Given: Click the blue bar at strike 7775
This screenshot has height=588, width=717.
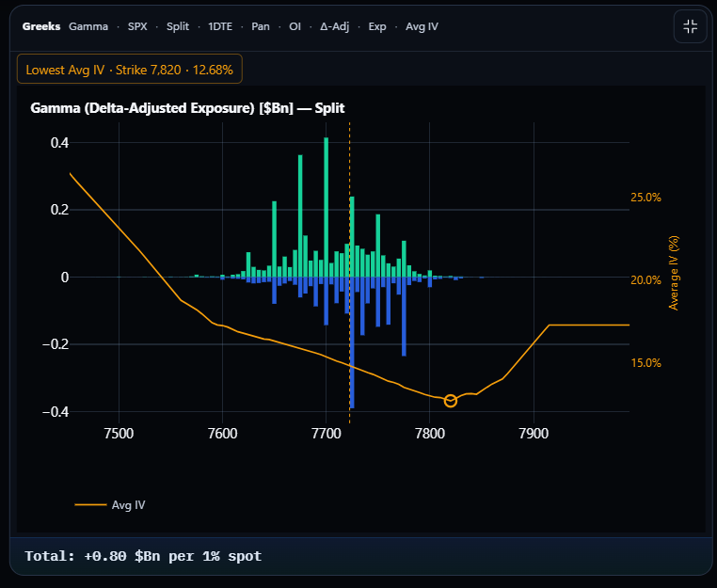Looking at the screenshot, I should click(x=404, y=316).
